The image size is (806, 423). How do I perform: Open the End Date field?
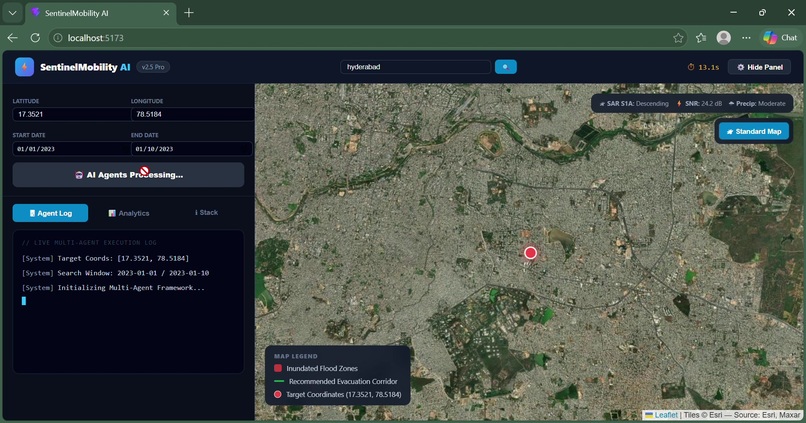(x=192, y=149)
